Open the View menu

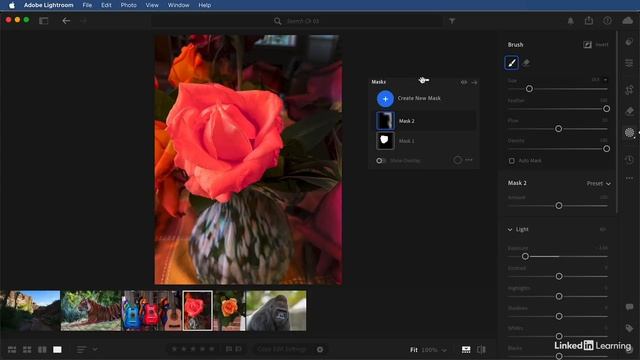click(x=152, y=5)
